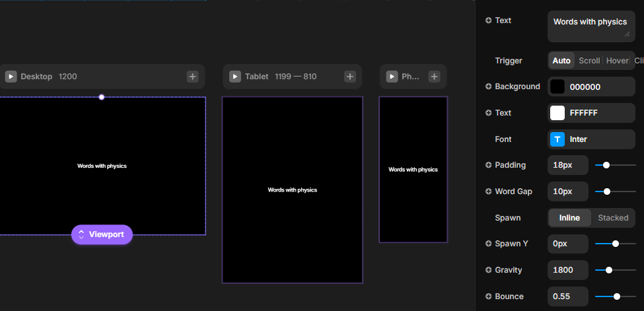The image size is (644, 311).
Task: Play the Desktop breakpoint preview
Action: 11,77
